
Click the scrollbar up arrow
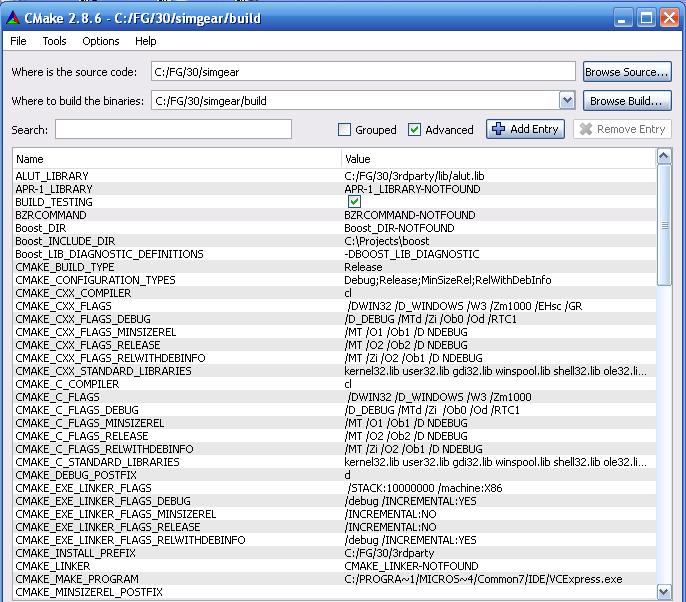point(665,157)
